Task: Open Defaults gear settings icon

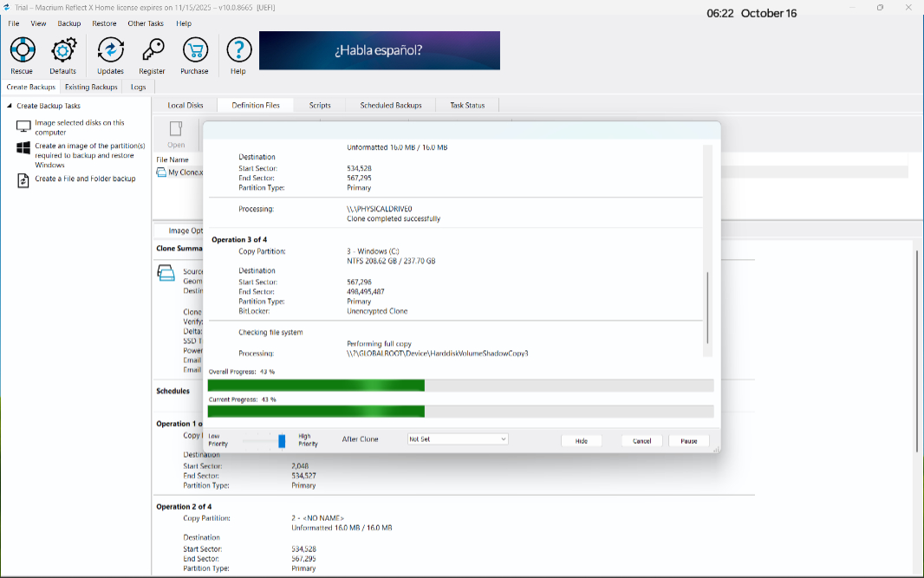Action: point(63,50)
